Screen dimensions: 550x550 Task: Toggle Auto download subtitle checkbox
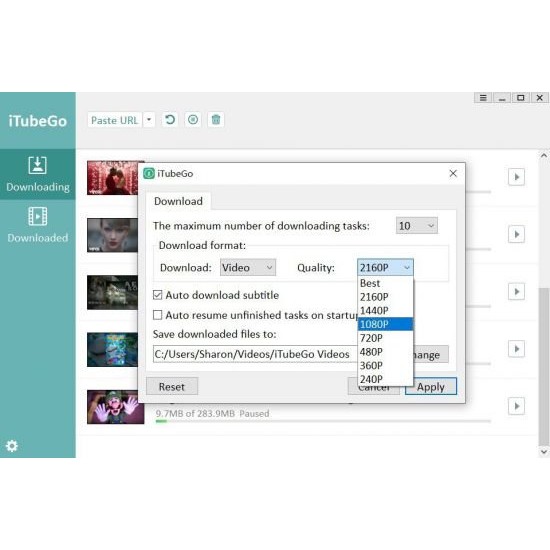(157, 295)
